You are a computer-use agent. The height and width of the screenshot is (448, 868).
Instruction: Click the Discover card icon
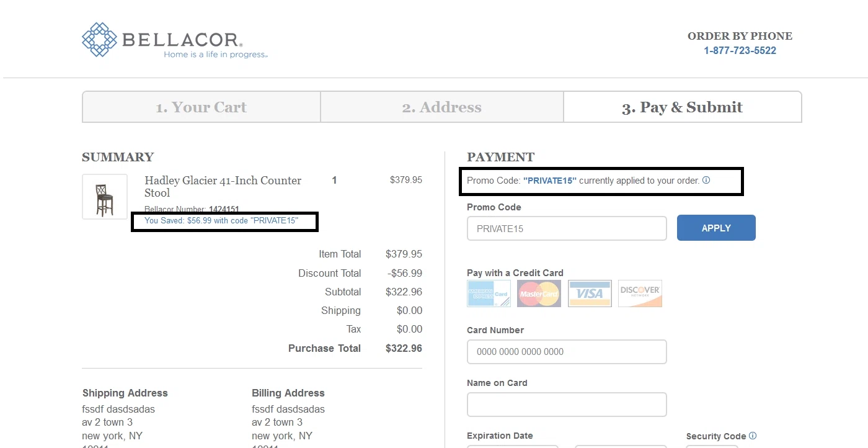point(640,293)
